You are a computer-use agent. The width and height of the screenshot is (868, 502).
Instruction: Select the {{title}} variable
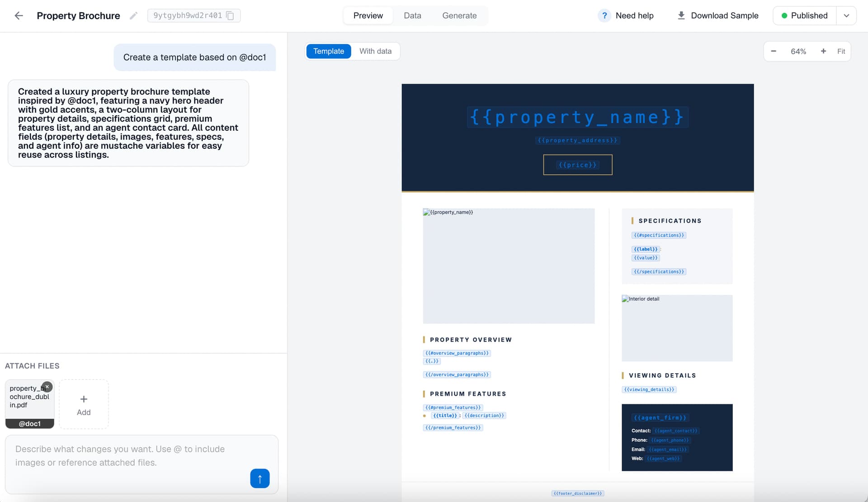pos(445,416)
